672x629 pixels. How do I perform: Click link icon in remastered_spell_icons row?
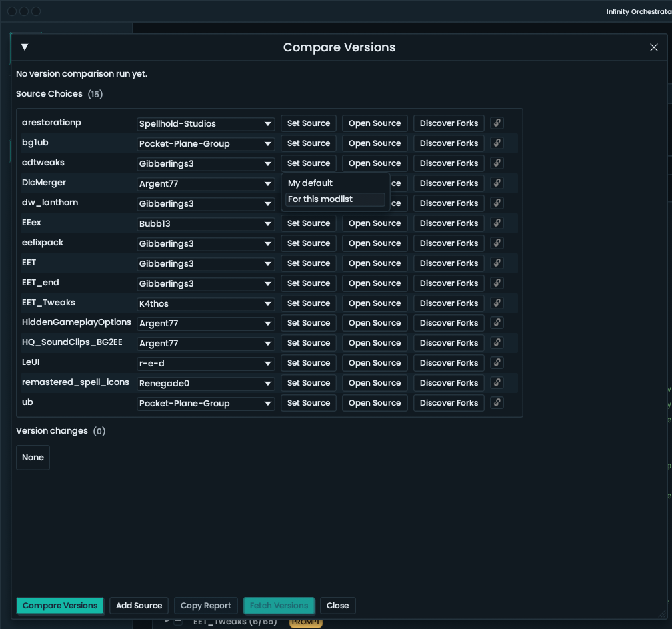coord(497,383)
